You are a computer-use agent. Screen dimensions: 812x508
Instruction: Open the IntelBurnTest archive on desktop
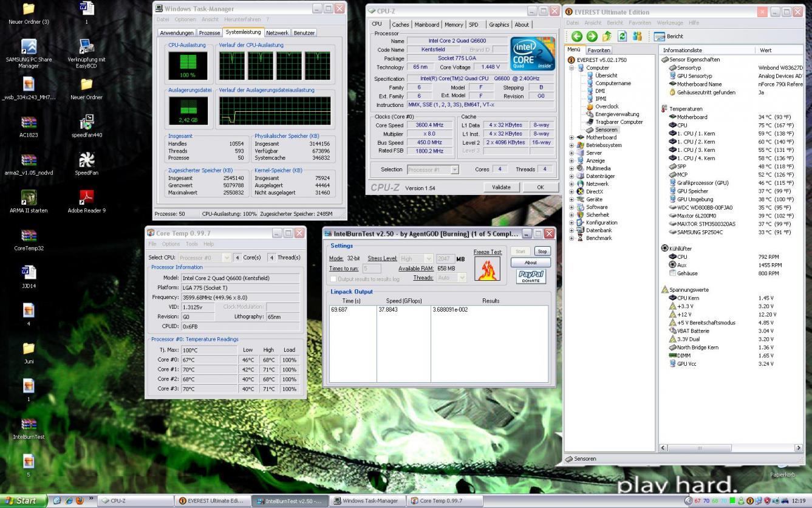[x=29, y=428]
